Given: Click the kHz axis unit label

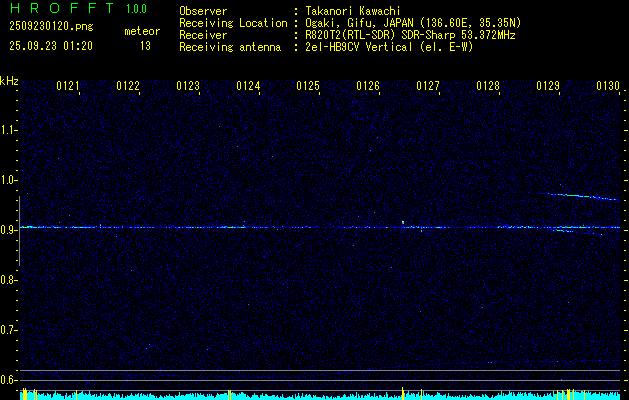Looking at the screenshot, I should point(9,81).
